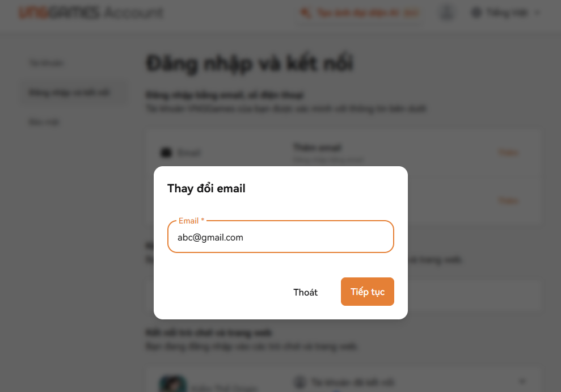This screenshot has width=561, height=392.
Task: Click the globe language icon
Action: [476, 12]
